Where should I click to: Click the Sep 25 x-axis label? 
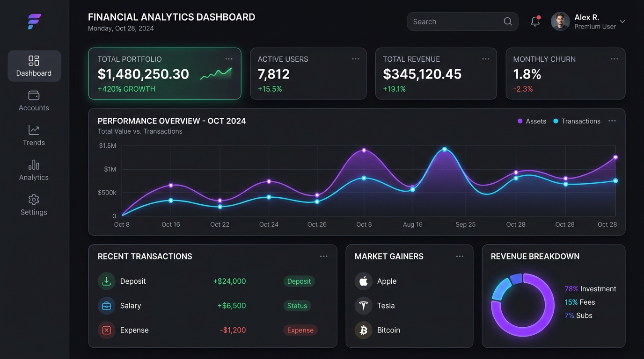(x=466, y=224)
